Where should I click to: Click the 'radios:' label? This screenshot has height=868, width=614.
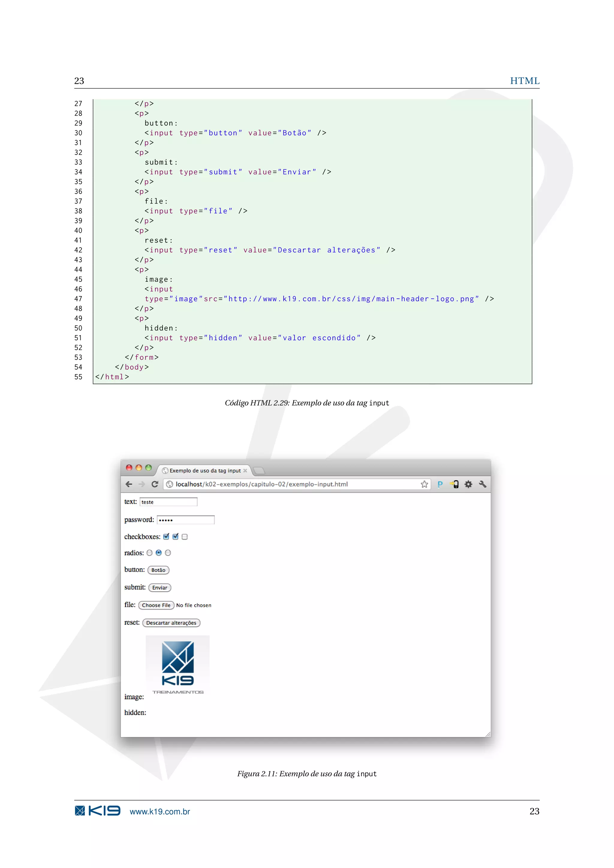pos(134,553)
